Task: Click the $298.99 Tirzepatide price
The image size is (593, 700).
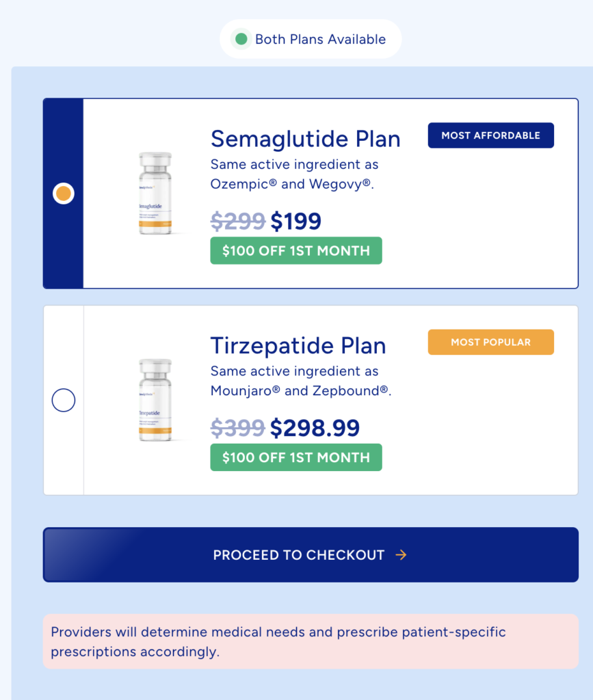Action: [315, 428]
